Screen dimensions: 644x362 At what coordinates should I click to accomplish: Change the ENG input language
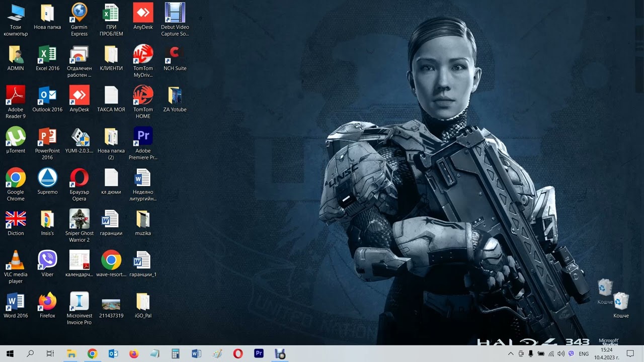point(584,353)
